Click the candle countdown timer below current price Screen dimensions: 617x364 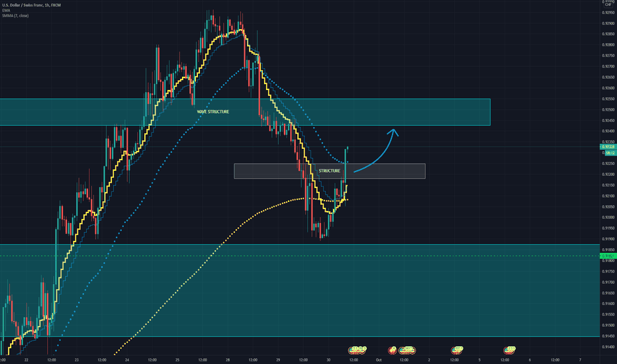coord(610,153)
